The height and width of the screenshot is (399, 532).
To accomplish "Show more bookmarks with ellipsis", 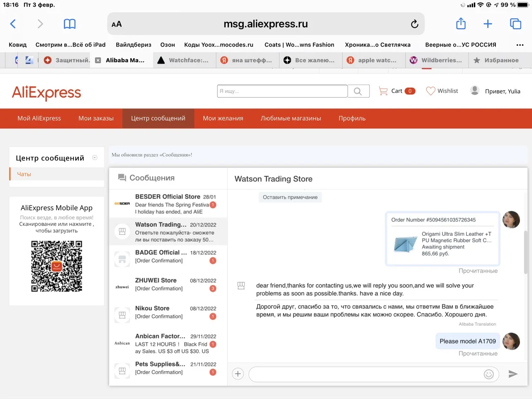I will 520,45.
